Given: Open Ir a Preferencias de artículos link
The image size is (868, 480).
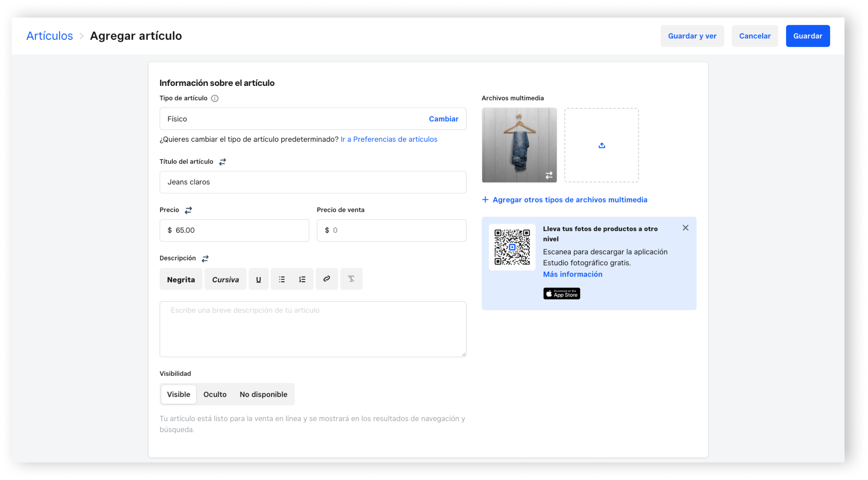Looking at the screenshot, I should 389,139.
